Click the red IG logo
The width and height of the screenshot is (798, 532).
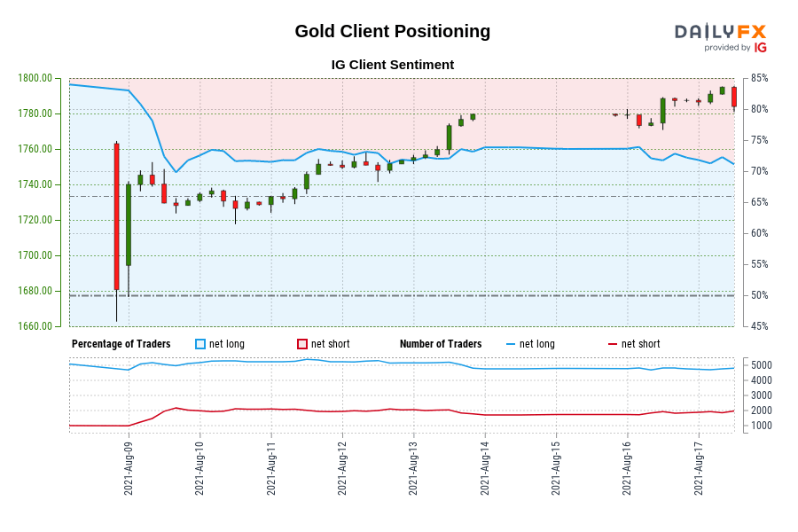(760, 48)
